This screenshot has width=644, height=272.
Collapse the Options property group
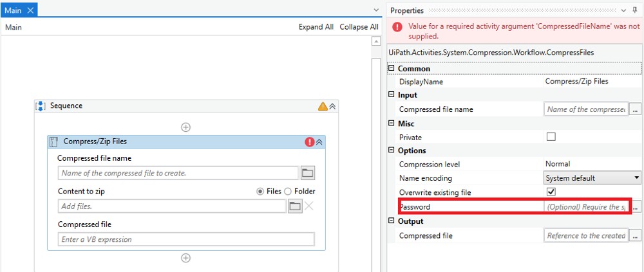(x=391, y=150)
